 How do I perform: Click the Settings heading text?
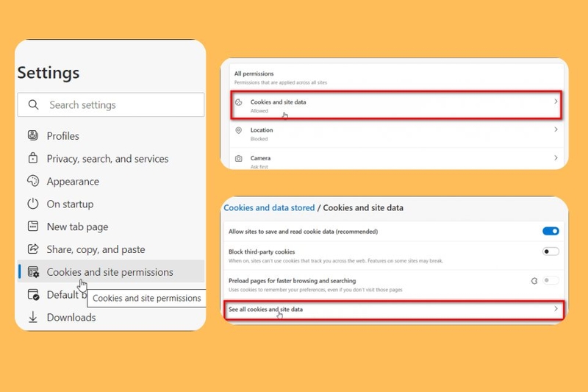click(49, 72)
